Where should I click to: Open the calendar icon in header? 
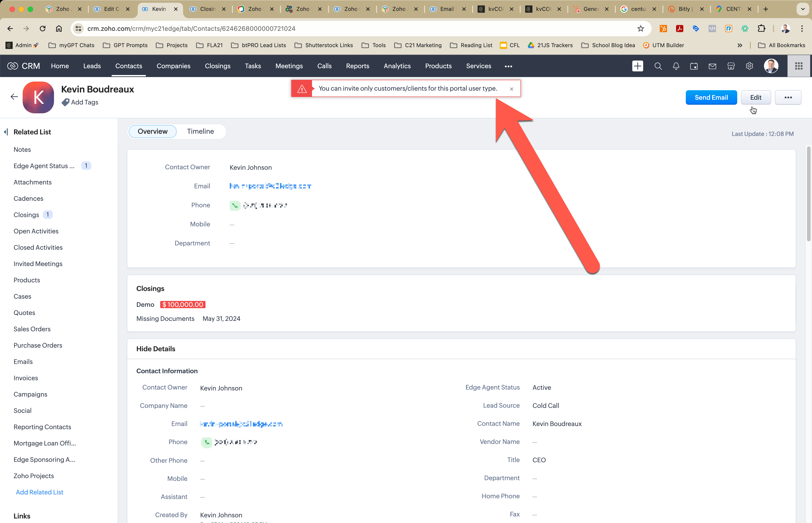[x=694, y=66]
